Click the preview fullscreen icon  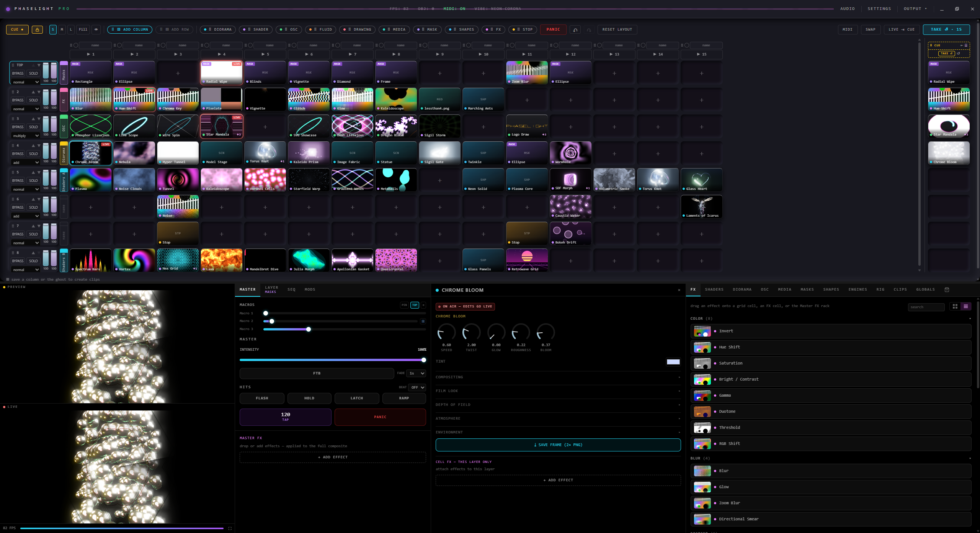pyautogui.click(x=230, y=528)
